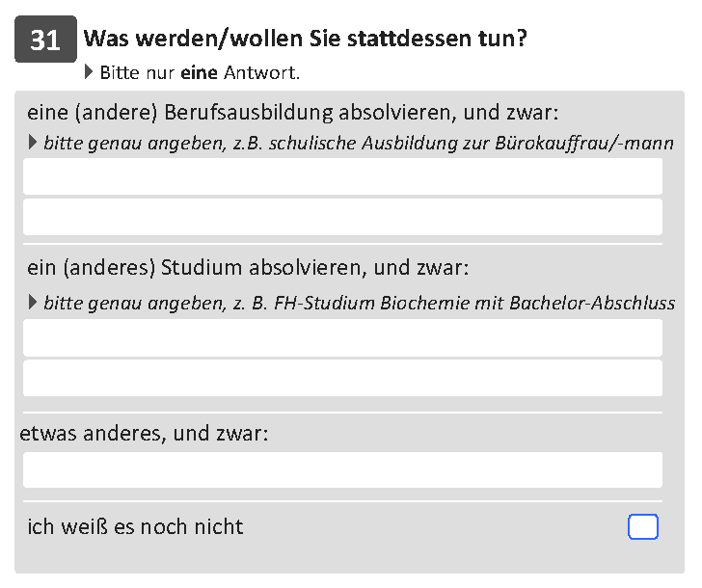The height and width of the screenshot is (588, 702).
Task: Click the triangle before the Bürokauffrau/-mann hint
Action: [x=32, y=143]
